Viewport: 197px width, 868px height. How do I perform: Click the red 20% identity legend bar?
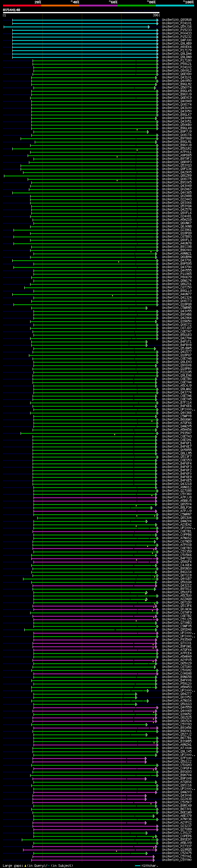[x=22, y=6]
